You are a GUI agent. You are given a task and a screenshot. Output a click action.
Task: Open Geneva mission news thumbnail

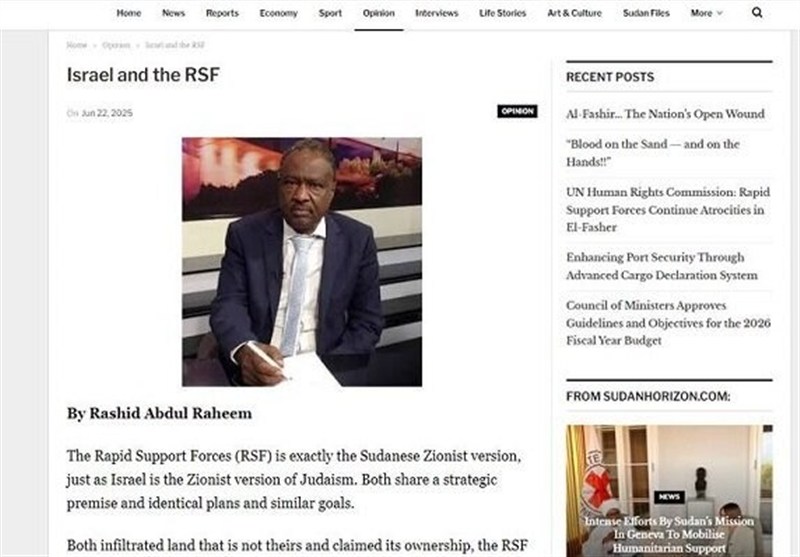669,491
